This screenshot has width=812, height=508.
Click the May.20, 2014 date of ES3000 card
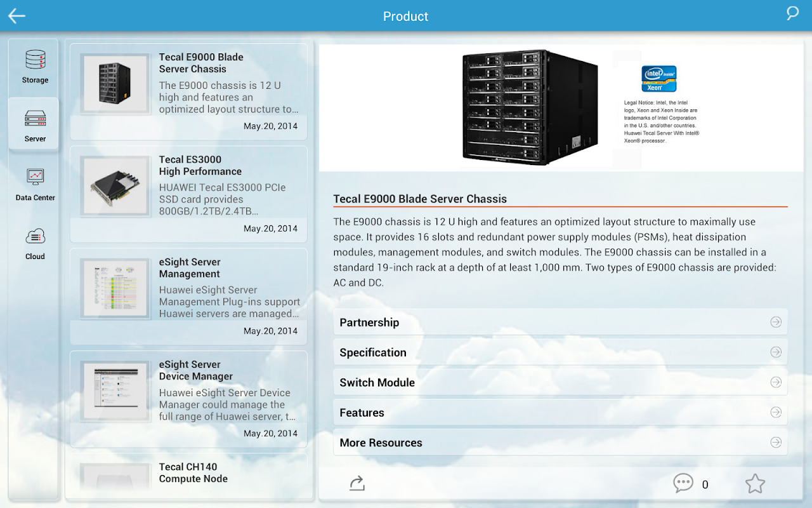(270, 229)
